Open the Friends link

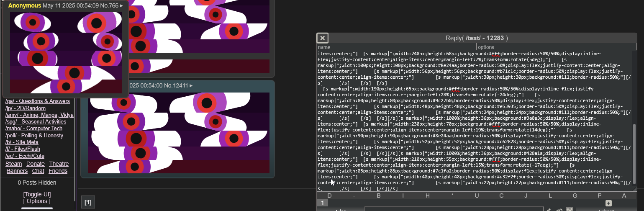[x=58, y=171]
